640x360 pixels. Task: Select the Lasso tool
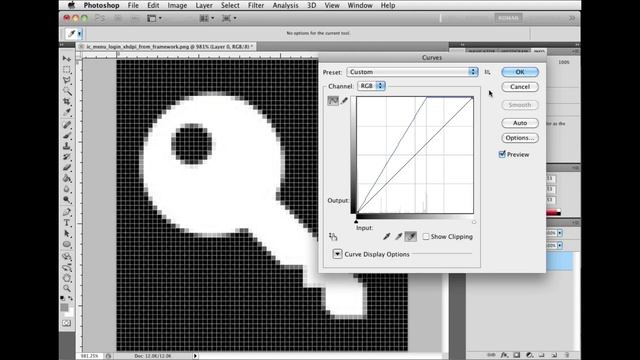pos(67,80)
